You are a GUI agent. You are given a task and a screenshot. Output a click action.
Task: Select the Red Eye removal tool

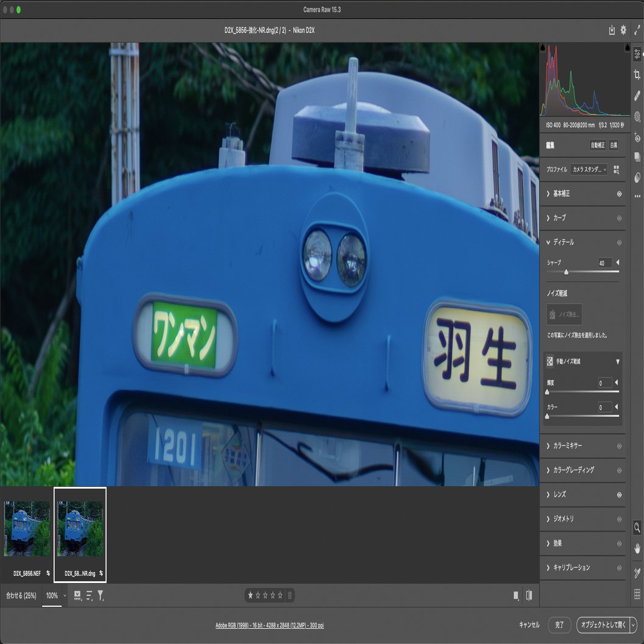637,137
